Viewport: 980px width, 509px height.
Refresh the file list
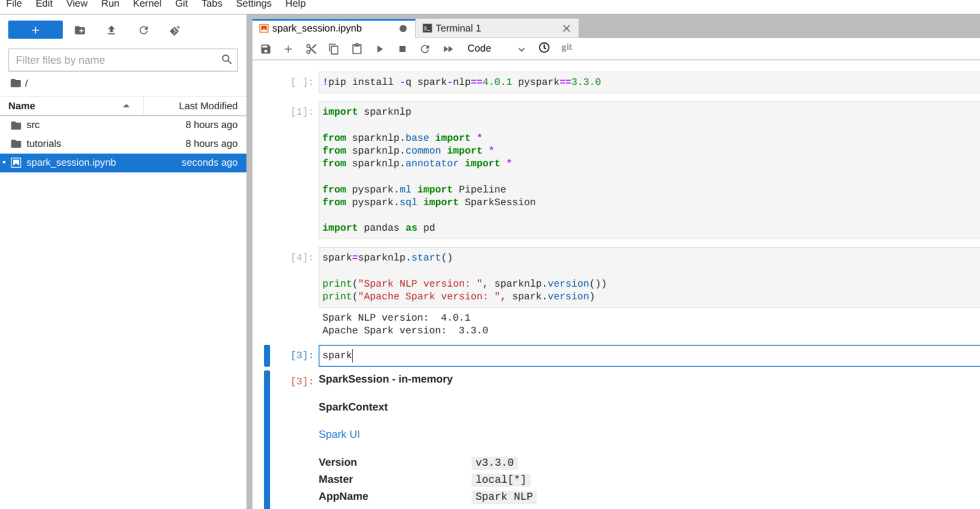click(x=143, y=30)
